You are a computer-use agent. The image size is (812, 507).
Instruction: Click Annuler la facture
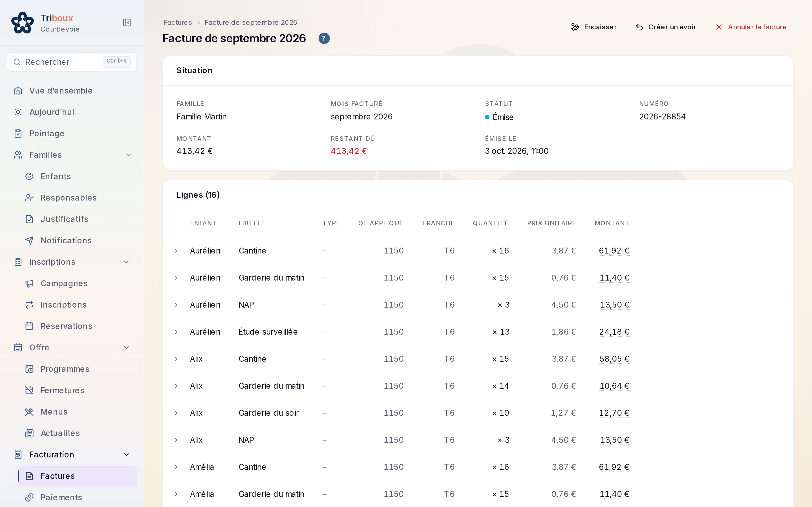click(x=751, y=27)
